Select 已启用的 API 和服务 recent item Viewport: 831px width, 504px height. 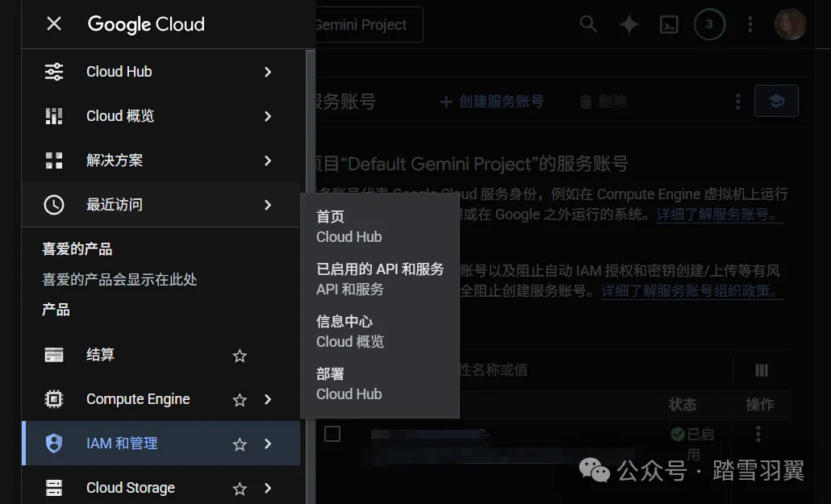pos(379,279)
